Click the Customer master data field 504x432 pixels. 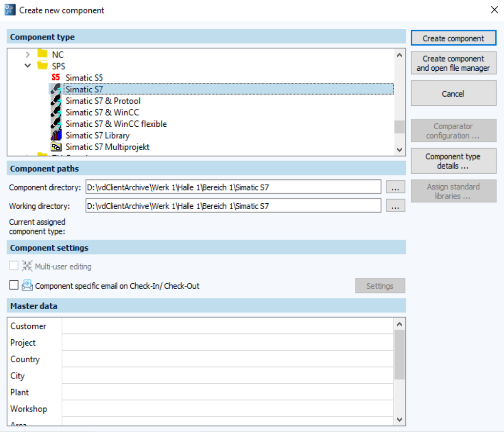point(227,326)
